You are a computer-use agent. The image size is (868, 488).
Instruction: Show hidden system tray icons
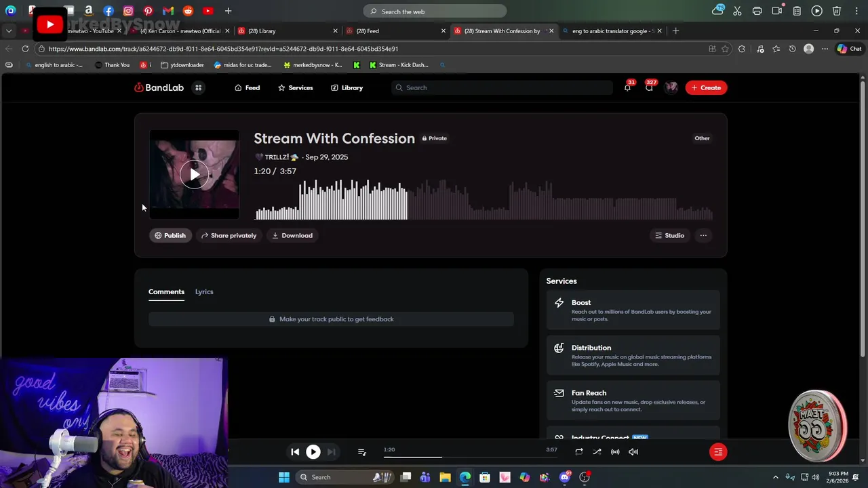point(776,477)
